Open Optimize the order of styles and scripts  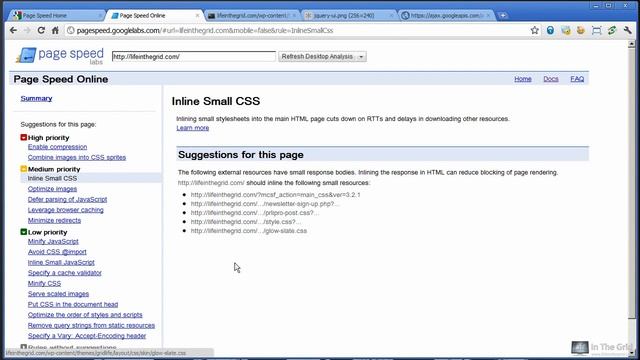tap(85, 315)
